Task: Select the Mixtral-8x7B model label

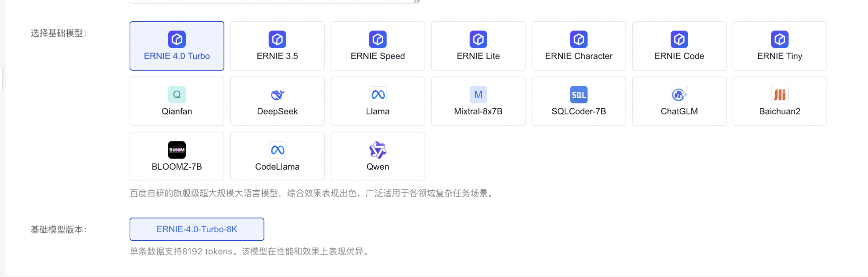Action: (478, 111)
